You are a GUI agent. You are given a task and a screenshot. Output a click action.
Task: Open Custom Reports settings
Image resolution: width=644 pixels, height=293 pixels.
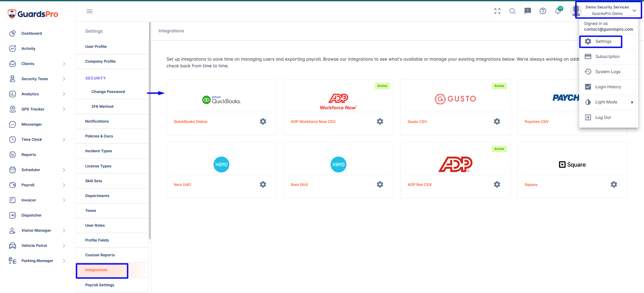coord(112,255)
